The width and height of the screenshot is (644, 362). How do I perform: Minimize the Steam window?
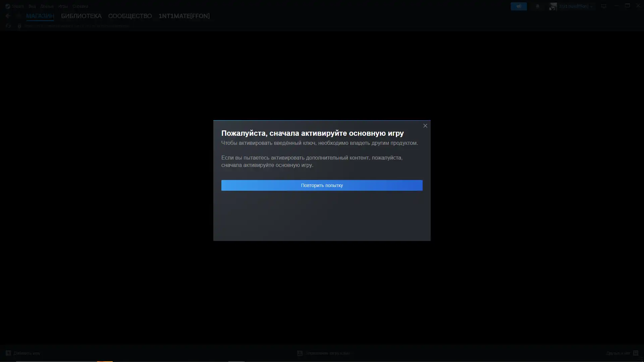point(616,6)
